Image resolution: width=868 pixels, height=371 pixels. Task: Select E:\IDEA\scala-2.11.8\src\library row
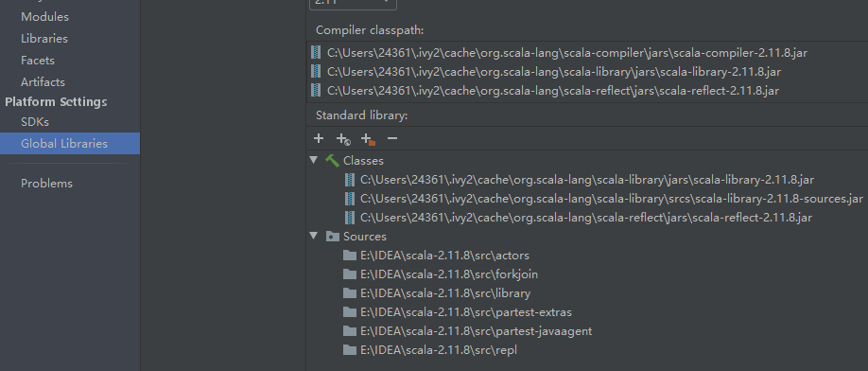pyautogui.click(x=445, y=293)
